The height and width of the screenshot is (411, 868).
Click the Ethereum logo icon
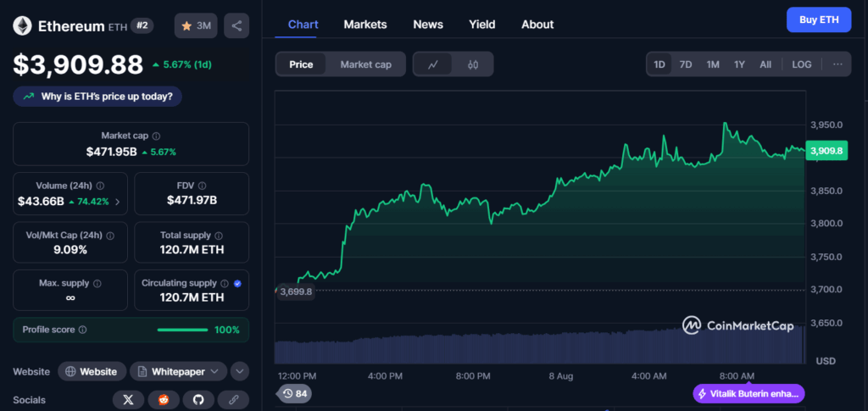point(23,25)
